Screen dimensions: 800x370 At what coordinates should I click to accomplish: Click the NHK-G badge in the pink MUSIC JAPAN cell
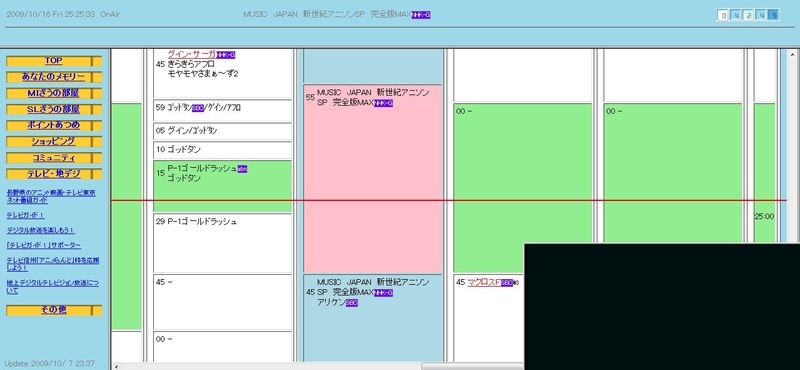pos(383,103)
